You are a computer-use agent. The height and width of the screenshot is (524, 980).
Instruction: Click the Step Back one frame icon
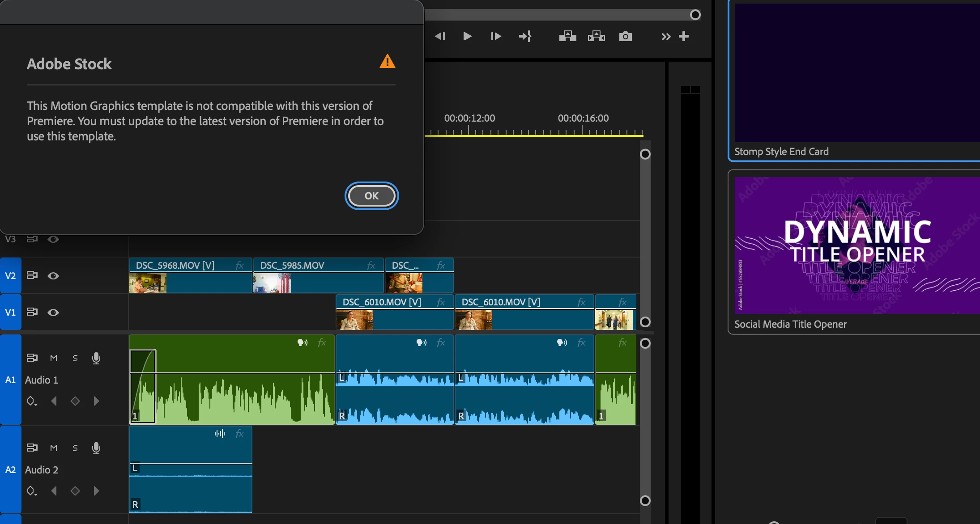click(x=440, y=37)
